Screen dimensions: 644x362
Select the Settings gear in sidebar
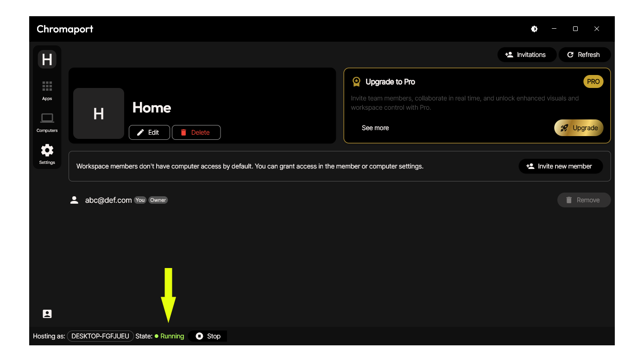[x=47, y=154]
